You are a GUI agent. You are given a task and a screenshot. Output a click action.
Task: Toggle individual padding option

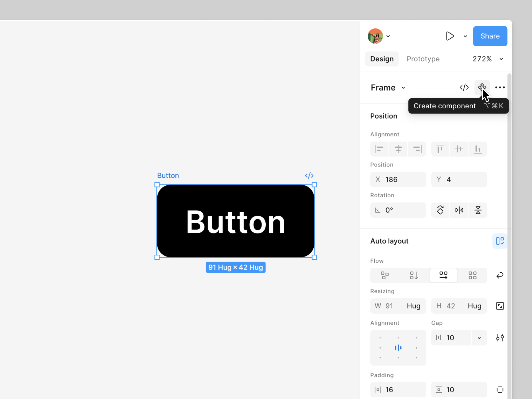(x=500, y=390)
